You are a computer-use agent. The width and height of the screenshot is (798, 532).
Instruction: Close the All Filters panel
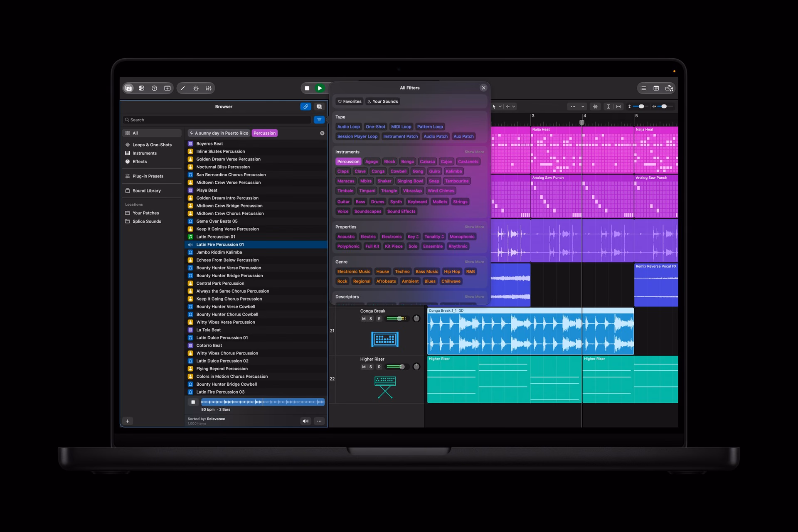(x=483, y=88)
